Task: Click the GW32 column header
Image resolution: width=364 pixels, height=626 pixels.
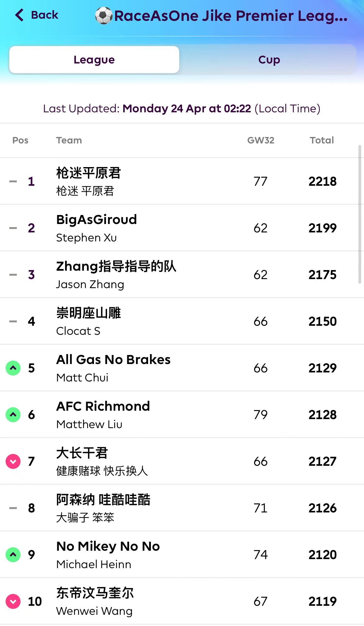Action: 261,140
